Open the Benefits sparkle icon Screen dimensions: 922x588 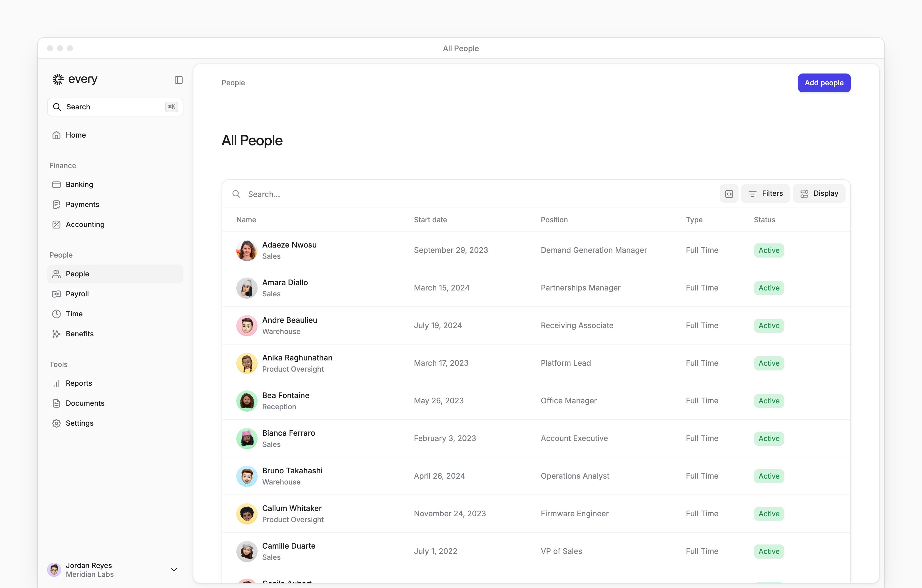(x=56, y=334)
